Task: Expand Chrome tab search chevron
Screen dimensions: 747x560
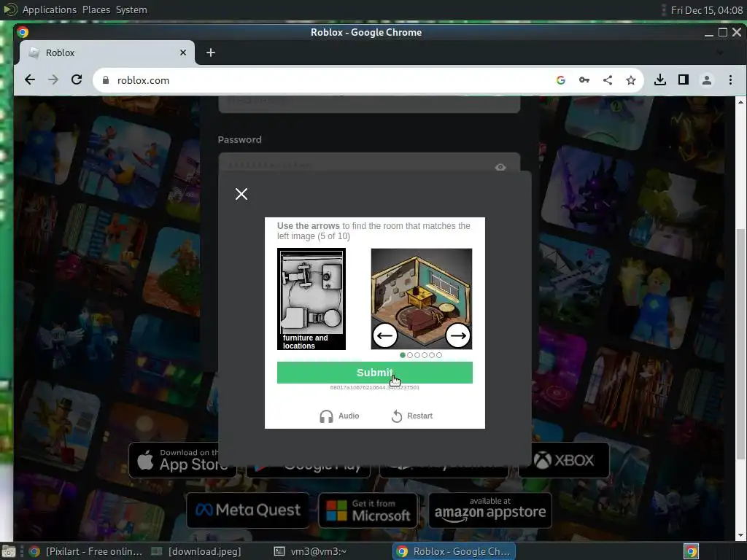Action: click(x=720, y=52)
